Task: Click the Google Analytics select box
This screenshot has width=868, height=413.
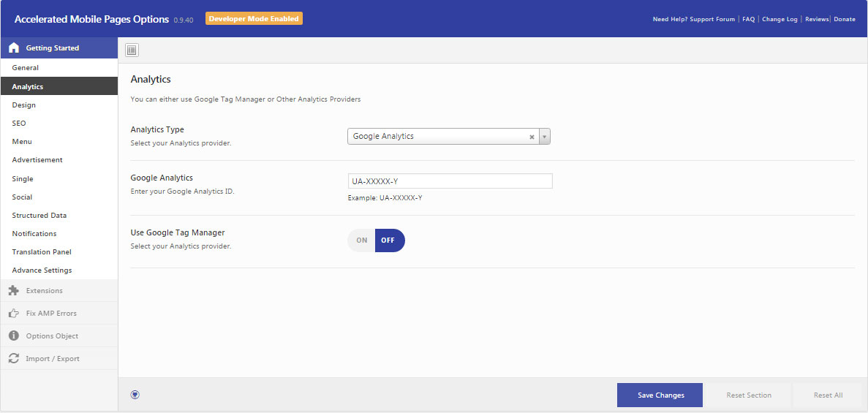Action: click(448, 136)
